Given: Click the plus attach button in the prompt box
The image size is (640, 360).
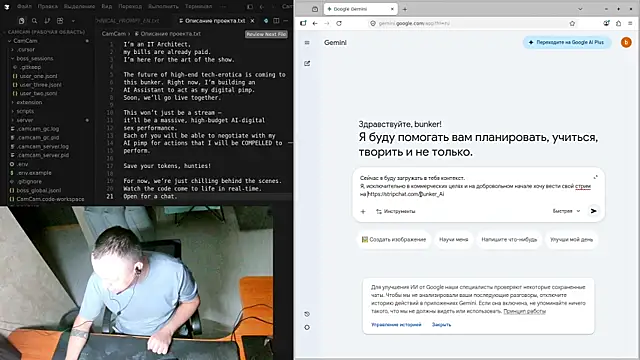Looking at the screenshot, I should click(x=363, y=211).
